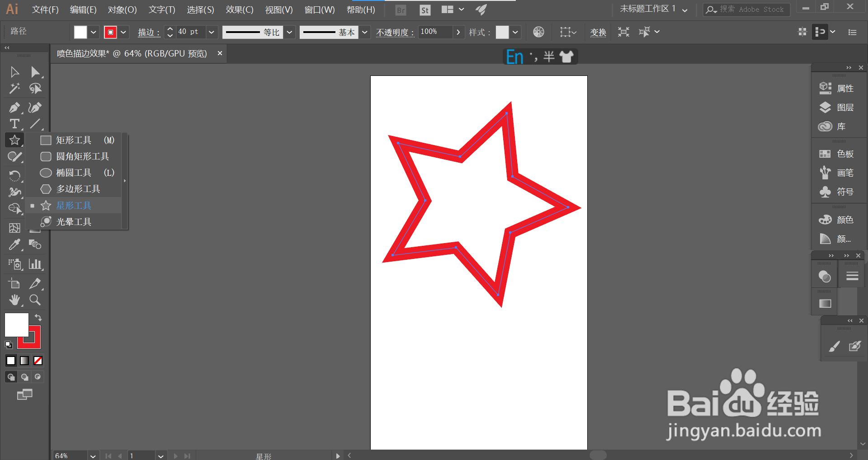The width and height of the screenshot is (868, 460).
Task: Open the 文件(F) menu
Action: 45,10
